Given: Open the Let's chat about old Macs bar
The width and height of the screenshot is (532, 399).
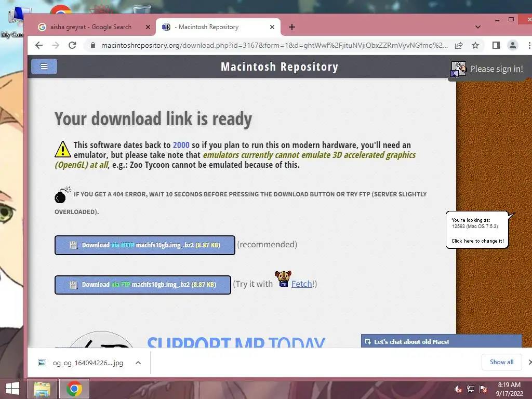Looking at the screenshot, I should (x=441, y=341).
